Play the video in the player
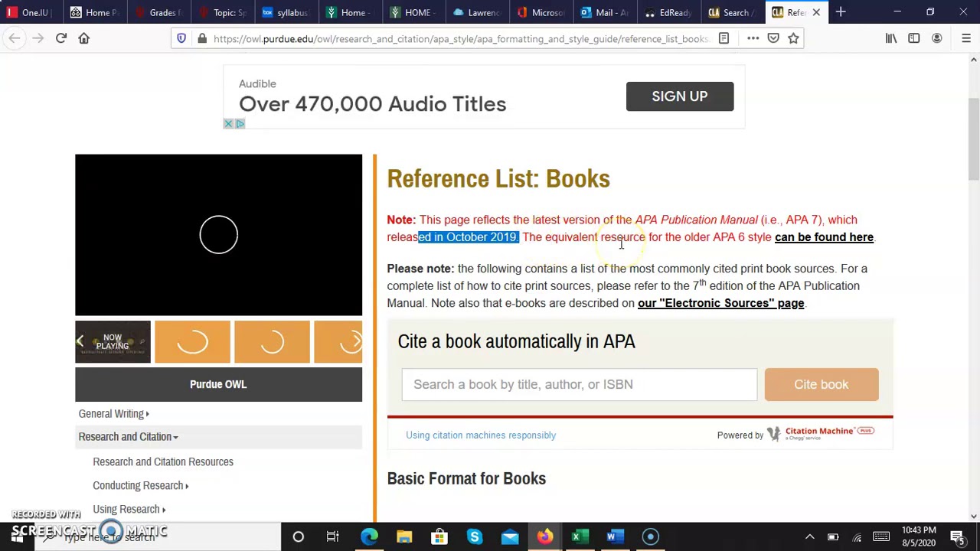Image resolution: width=980 pixels, height=551 pixels. (x=218, y=234)
